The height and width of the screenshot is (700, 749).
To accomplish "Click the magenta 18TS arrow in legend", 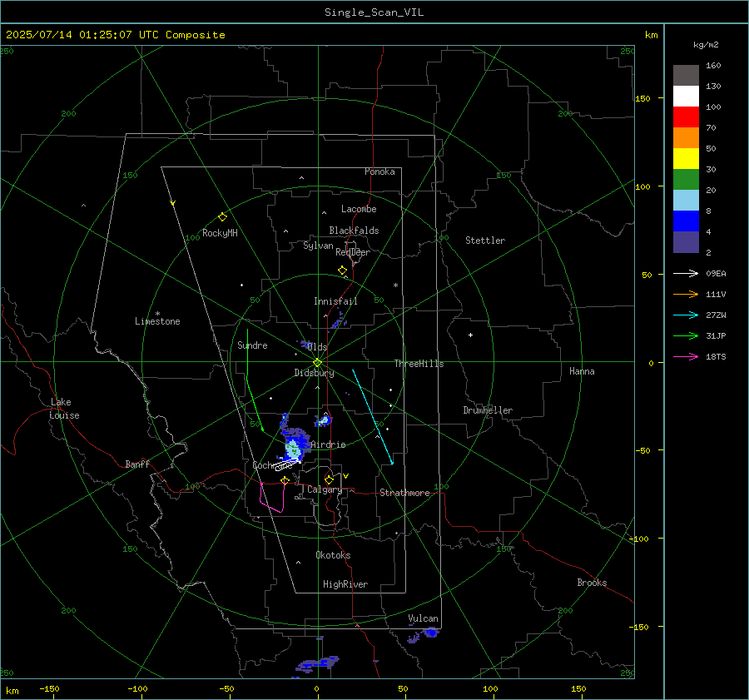I will (686, 356).
